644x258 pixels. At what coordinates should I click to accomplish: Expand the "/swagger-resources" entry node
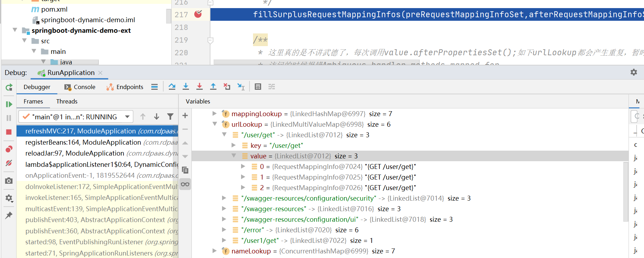point(224,209)
